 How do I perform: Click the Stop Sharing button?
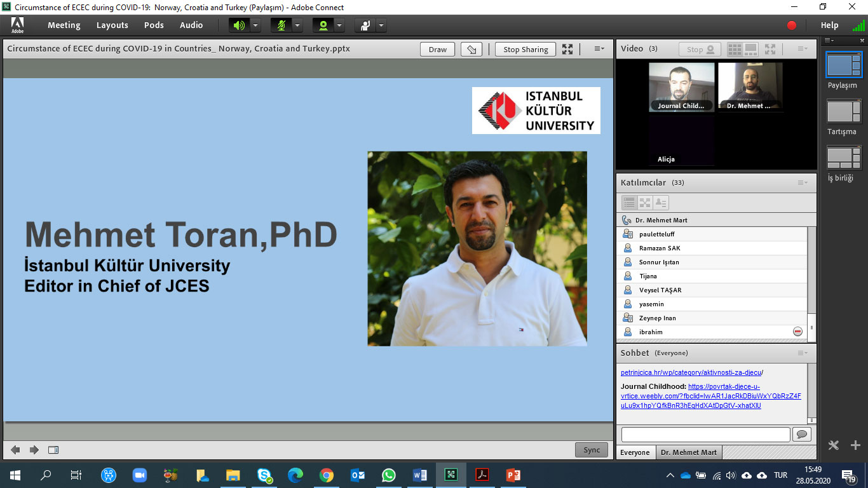(526, 50)
